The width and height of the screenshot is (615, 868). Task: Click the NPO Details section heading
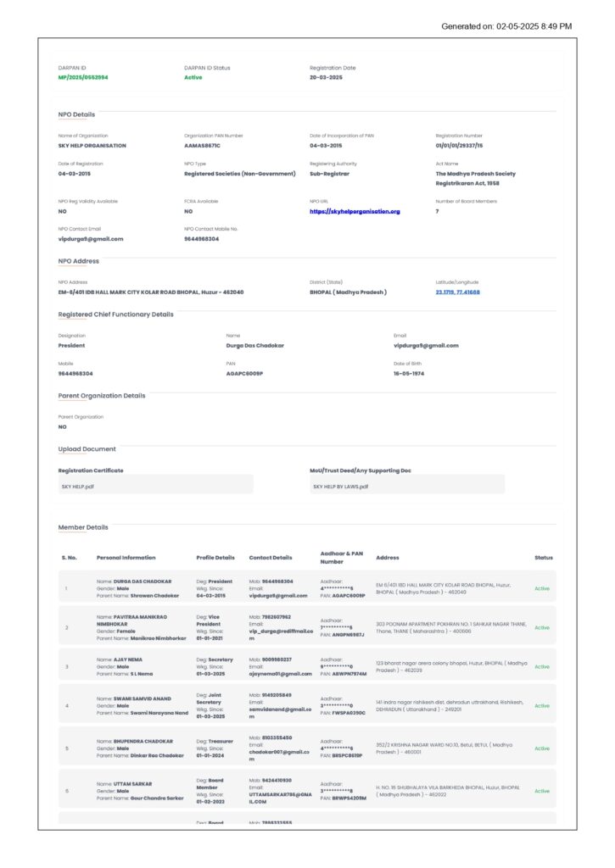[76, 114]
